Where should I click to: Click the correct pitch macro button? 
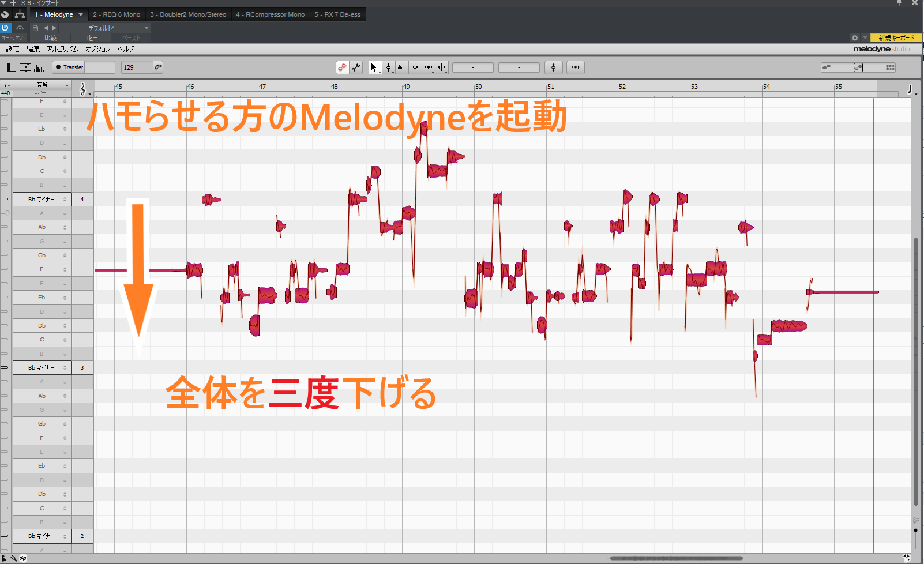554,67
